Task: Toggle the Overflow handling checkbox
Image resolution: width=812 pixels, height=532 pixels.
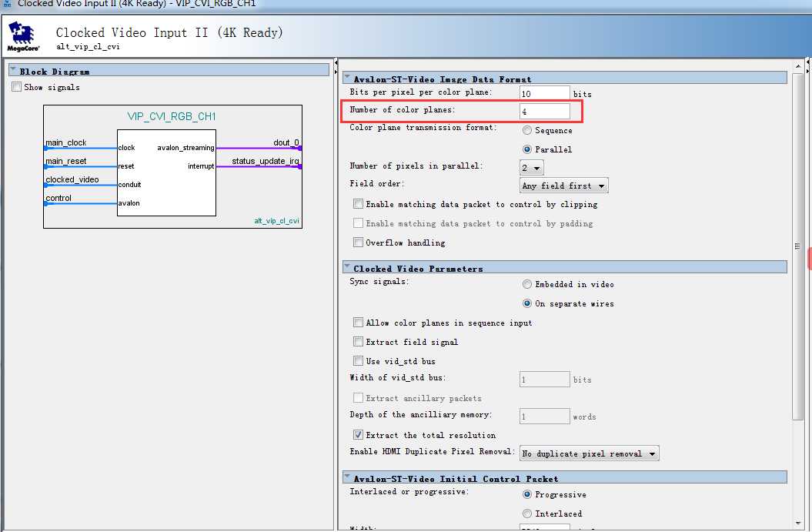Action: 358,242
